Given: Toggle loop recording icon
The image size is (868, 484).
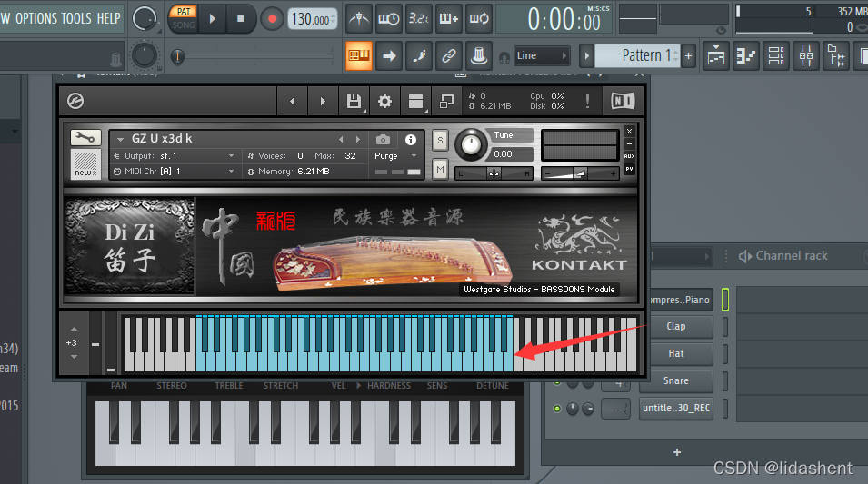Looking at the screenshot, I should point(478,19).
